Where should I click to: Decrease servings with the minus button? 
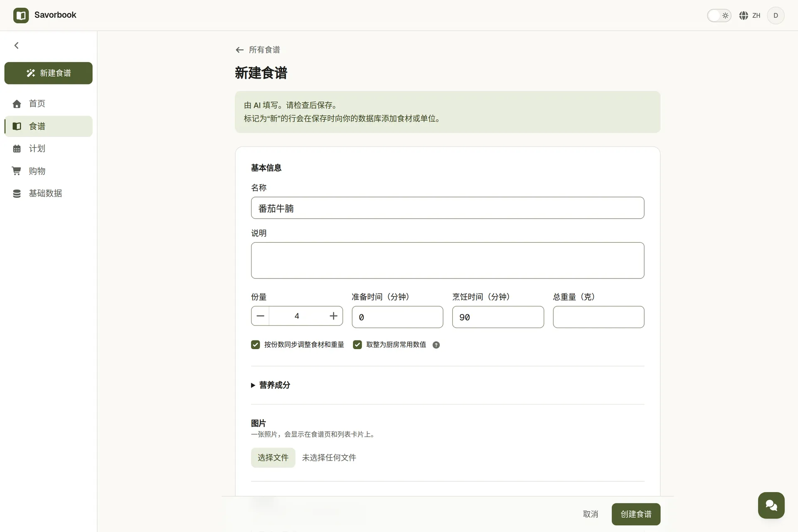click(x=260, y=316)
